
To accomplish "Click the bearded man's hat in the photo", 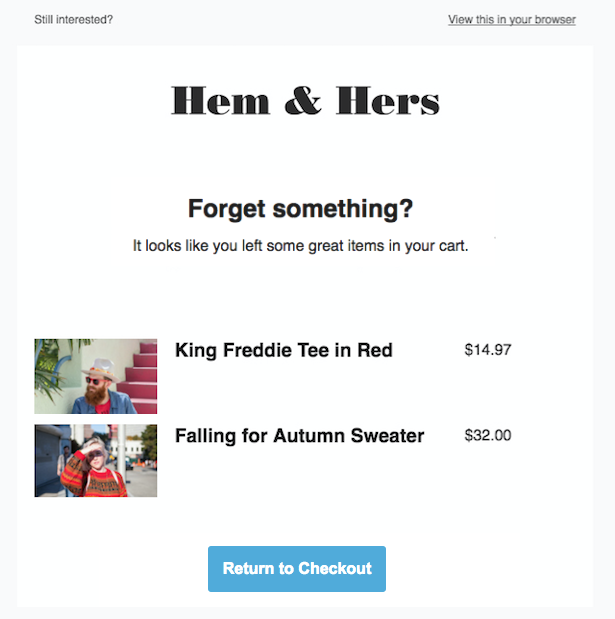I will [102, 365].
